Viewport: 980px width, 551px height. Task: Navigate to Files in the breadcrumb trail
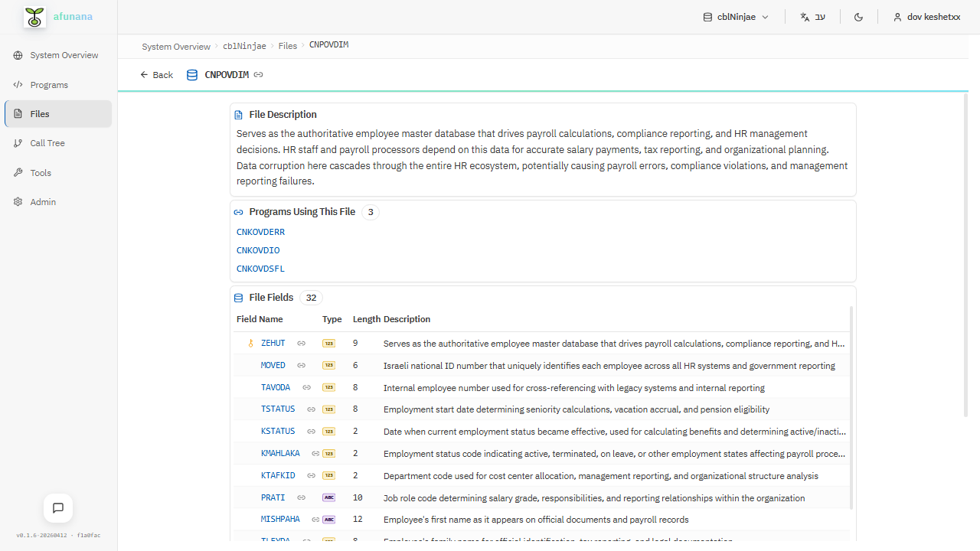(x=287, y=46)
